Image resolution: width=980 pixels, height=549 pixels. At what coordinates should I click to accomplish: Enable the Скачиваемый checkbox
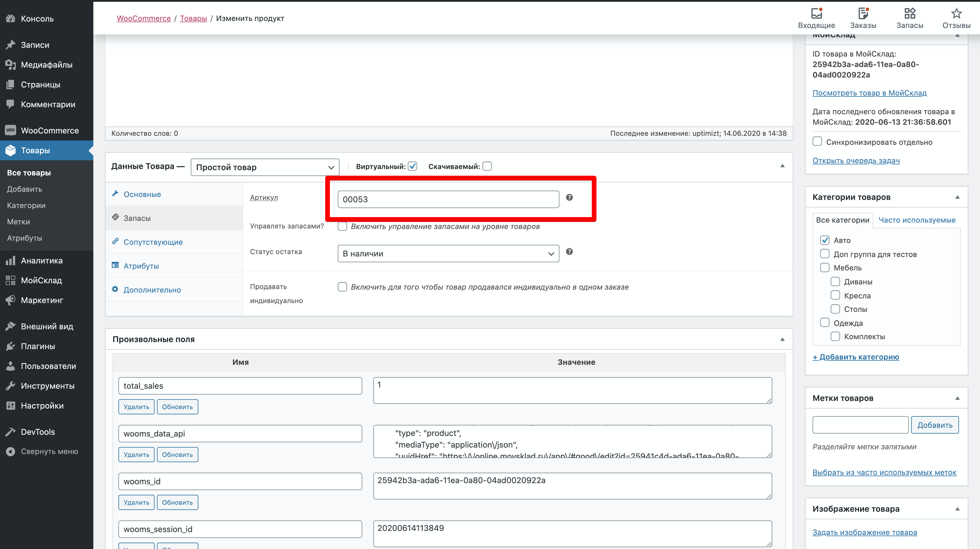(487, 166)
